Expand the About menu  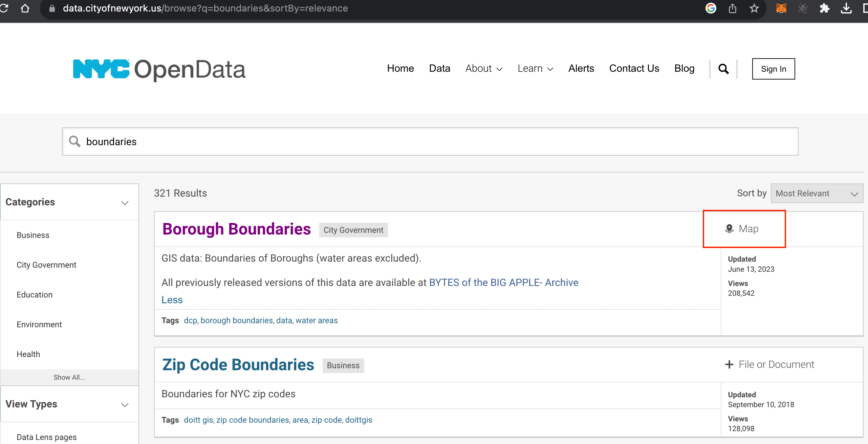[x=484, y=68]
